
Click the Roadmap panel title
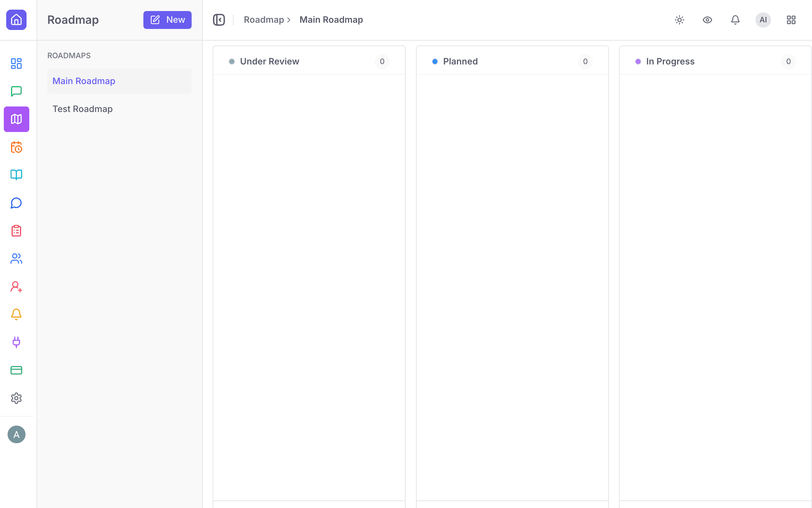(73, 20)
